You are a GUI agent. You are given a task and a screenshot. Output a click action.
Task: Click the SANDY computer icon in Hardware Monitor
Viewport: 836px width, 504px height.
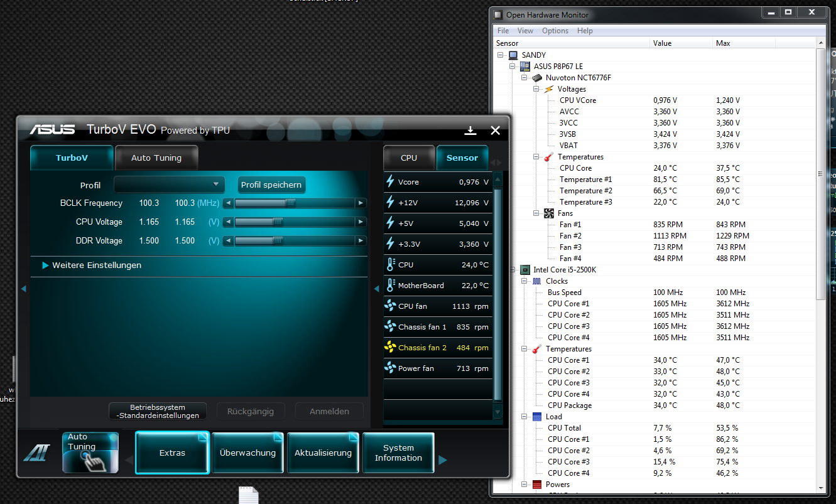[513, 55]
